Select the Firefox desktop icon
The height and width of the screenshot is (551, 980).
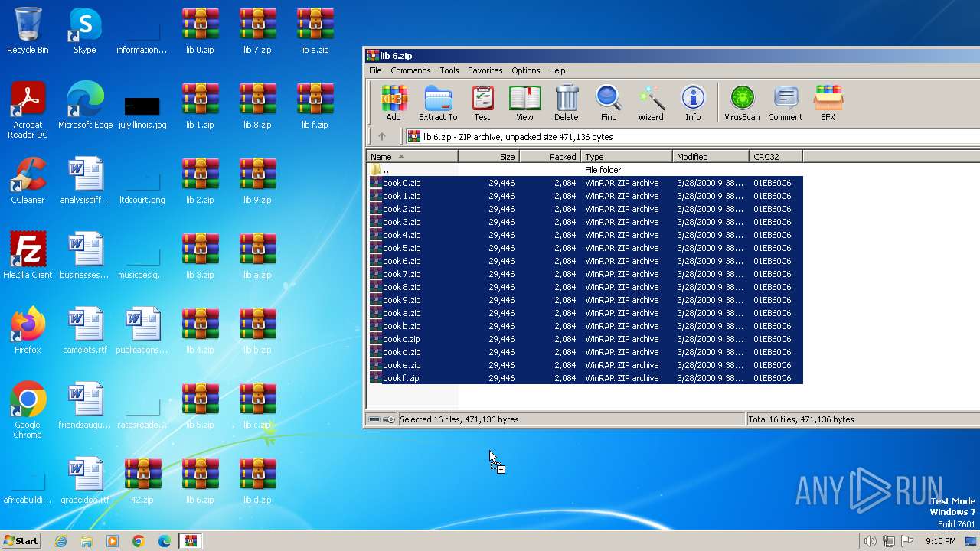pyautogui.click(x=28, y=331)
